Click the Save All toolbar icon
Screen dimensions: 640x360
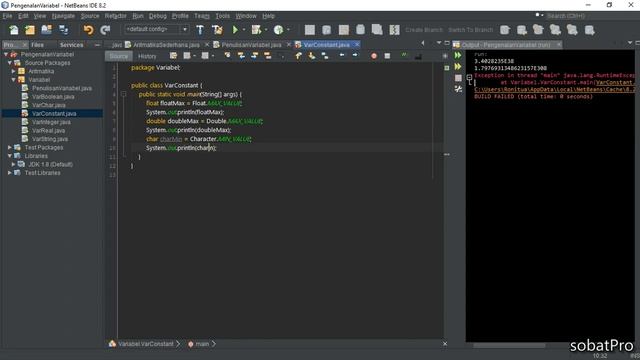[x=64, y=30]
